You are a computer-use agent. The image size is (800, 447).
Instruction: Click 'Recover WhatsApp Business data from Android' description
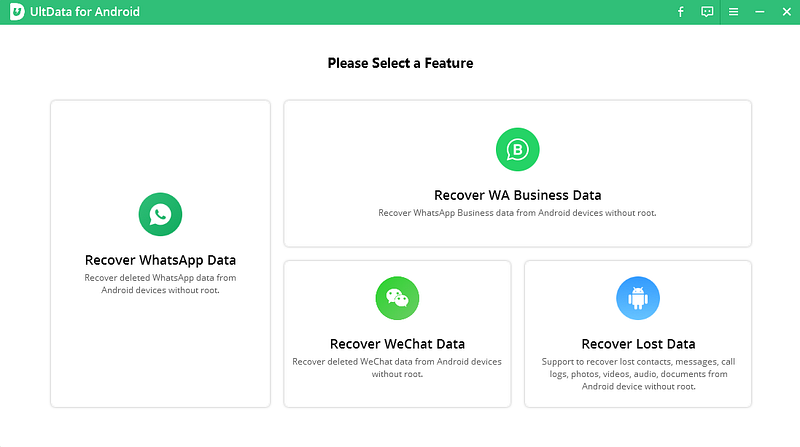(517, 213)
